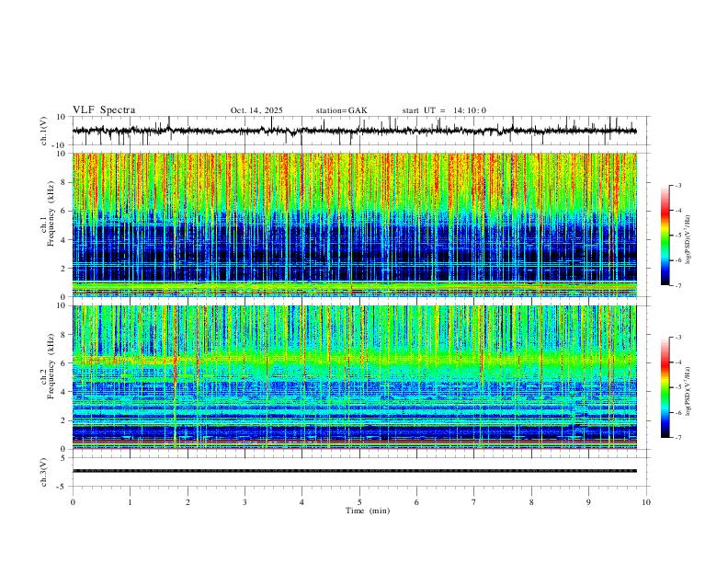
Task: Click the 'ch.1(V)' waveform axis label
Action: click(44, 131)
